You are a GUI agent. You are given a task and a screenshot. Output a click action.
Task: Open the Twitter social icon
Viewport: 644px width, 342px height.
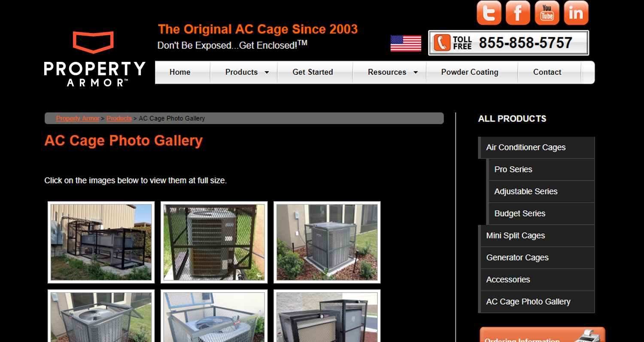(489, 13)
